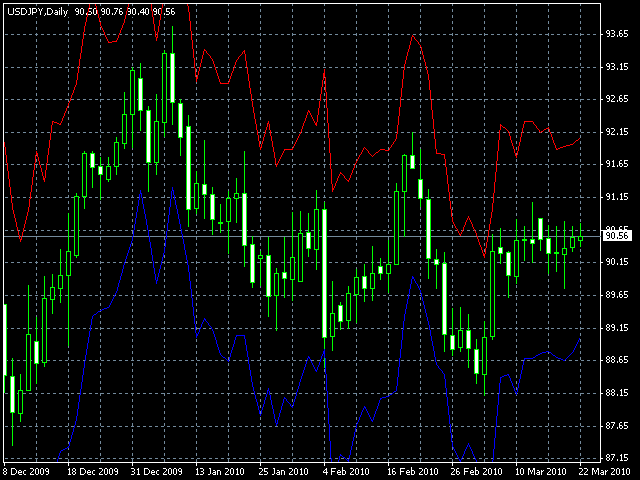Viewport: 640px width, 480px height.
Task: Click the 4 Feb 2010 date label
Action: point(346,472)
